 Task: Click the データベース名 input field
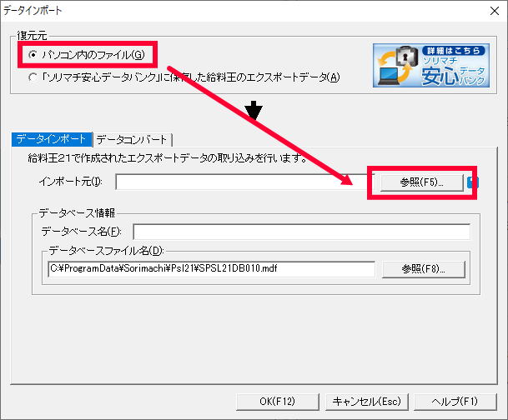point(300,231)
